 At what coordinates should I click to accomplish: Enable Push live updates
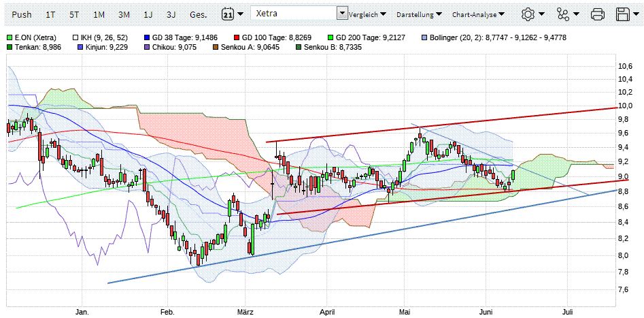21,14
